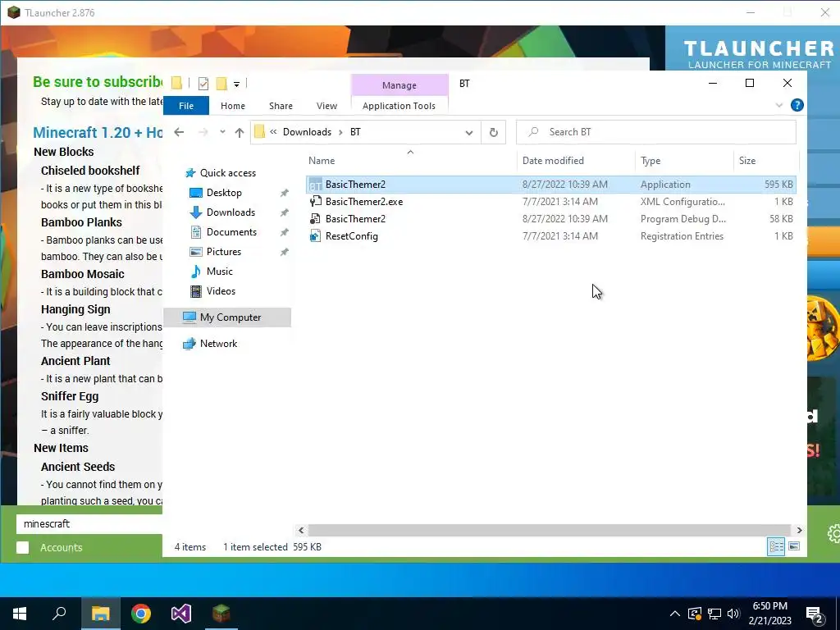The width and height of the screenshot is (840, 630).
Task: Click the Manage contextual tab
Action: coord(399,85)
